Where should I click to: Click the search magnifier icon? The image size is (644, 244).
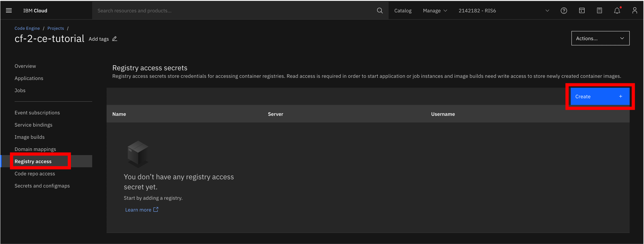coord(379,11)
